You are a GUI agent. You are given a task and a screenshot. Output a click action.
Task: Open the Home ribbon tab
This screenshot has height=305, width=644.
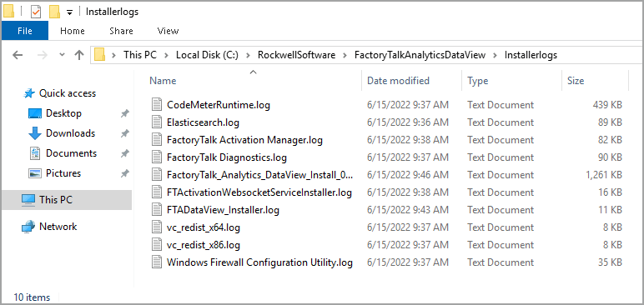tap(73, 31)
